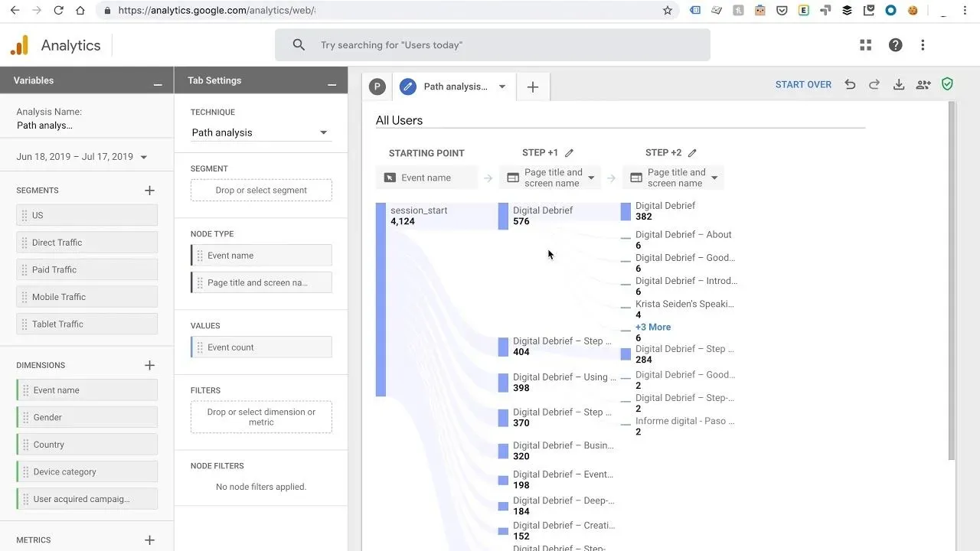Select the US segment
The height and width of the screenshot is (551, 980).
(87, 215)
